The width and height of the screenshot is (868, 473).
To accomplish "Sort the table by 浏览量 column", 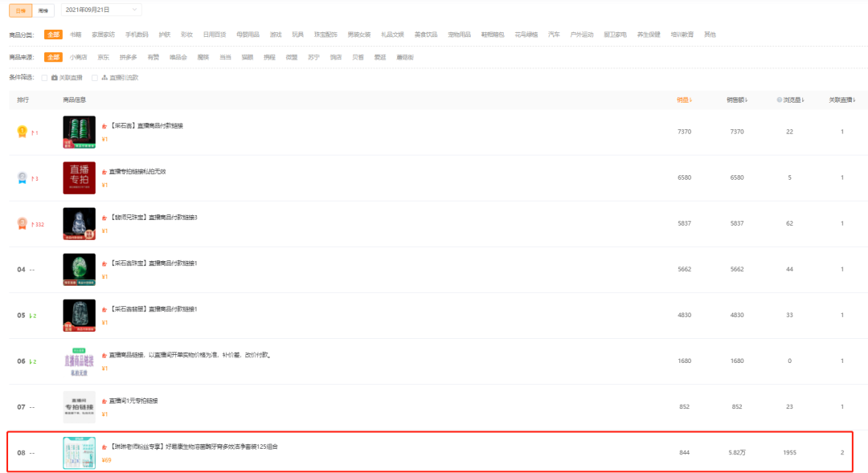I will [x=793, y=100].
